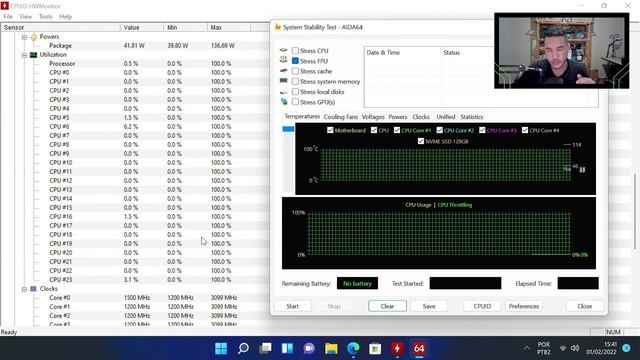640x360 pixels.
Task: Click the Clocks node icon
Action: point(33,289)
